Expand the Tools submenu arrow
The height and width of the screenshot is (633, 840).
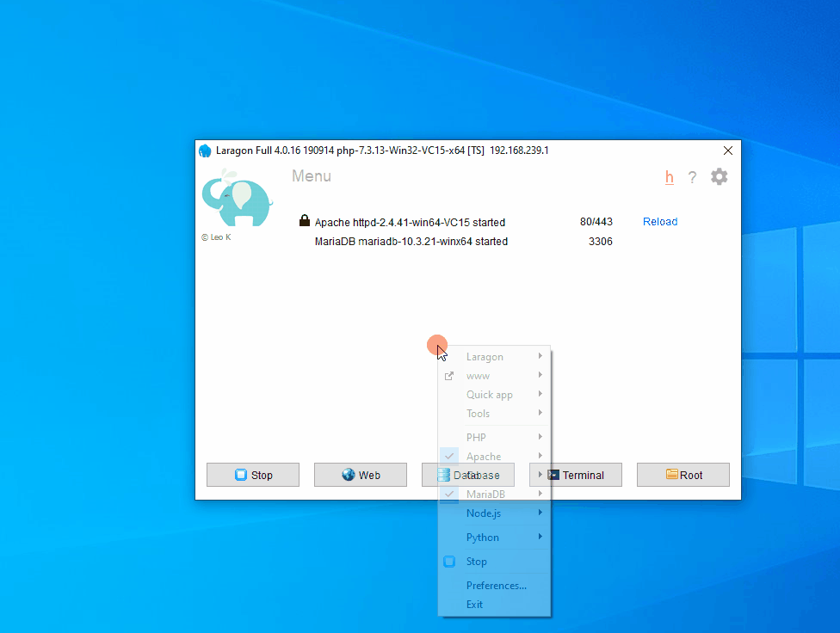coord(540,413)
